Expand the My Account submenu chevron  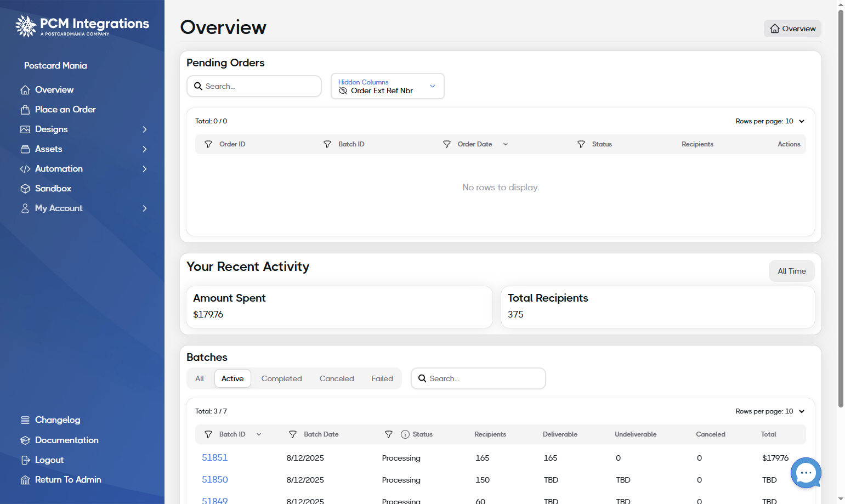(145, 208)
